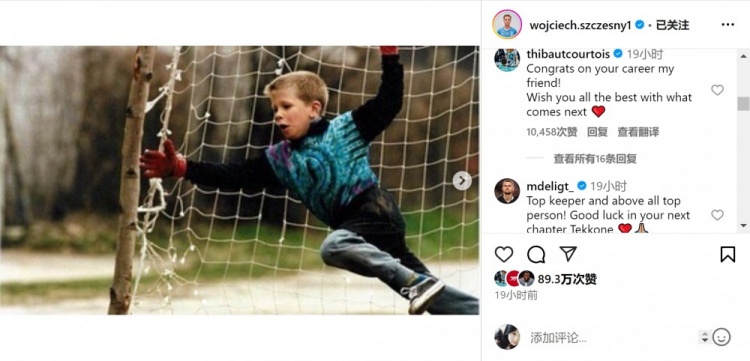Go to the next photo with the arrow

point(462,180)
